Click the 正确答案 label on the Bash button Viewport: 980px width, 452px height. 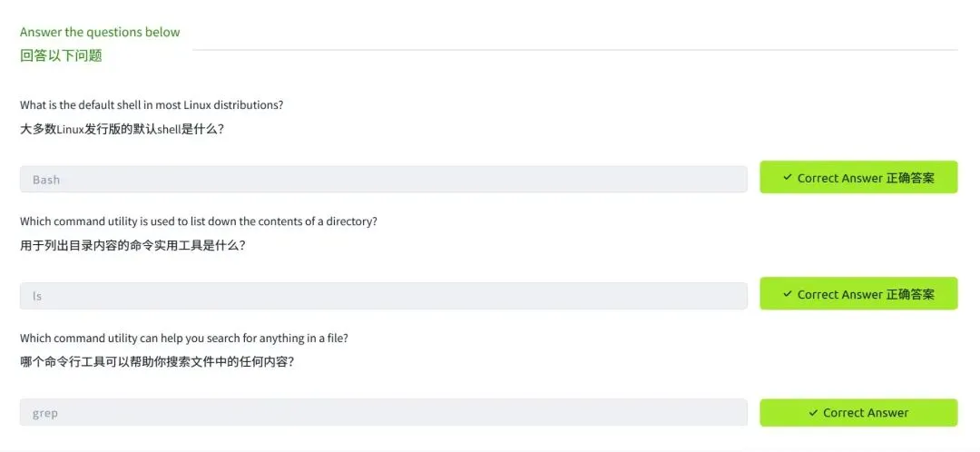pyautogui.click(x=910, y=178)
